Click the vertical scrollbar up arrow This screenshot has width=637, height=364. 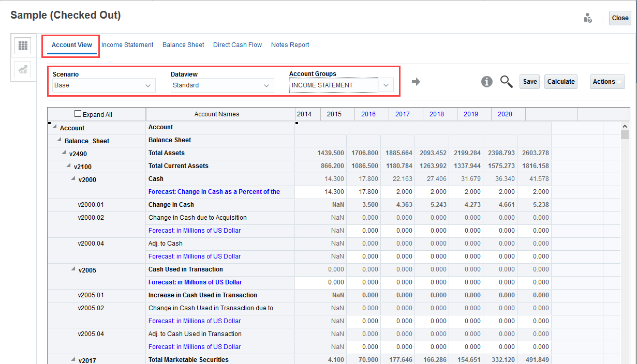tap(625, 125)
